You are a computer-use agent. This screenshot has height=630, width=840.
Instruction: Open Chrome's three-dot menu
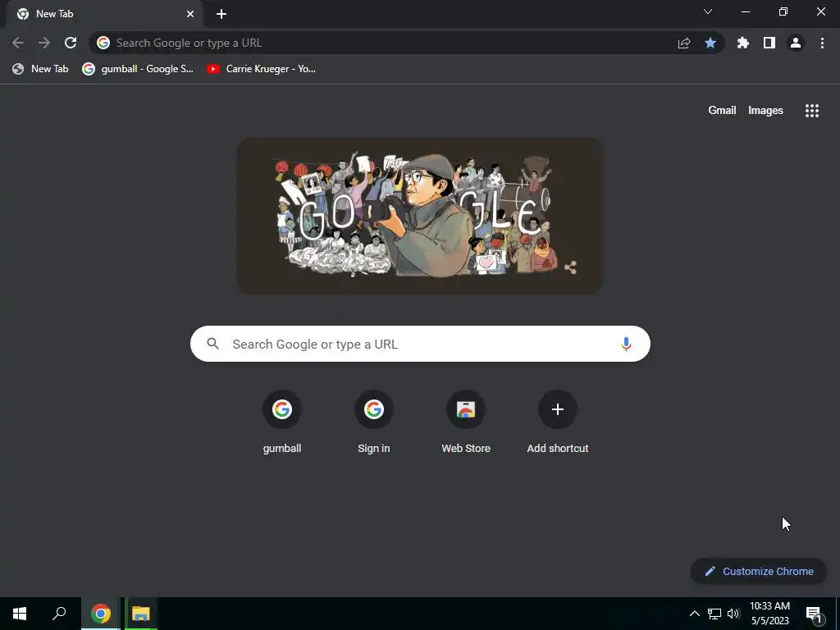[822, 43]
